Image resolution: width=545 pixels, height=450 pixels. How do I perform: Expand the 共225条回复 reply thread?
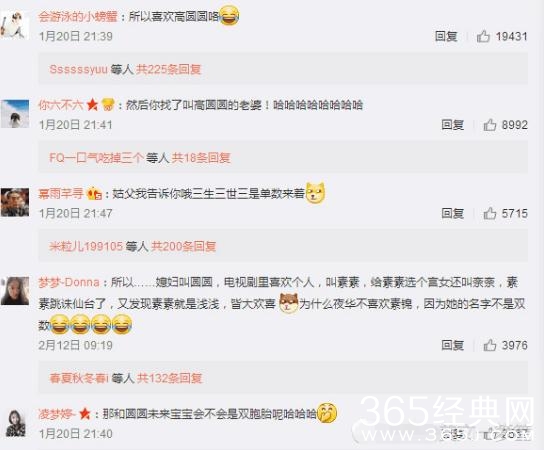coord(168,69)
